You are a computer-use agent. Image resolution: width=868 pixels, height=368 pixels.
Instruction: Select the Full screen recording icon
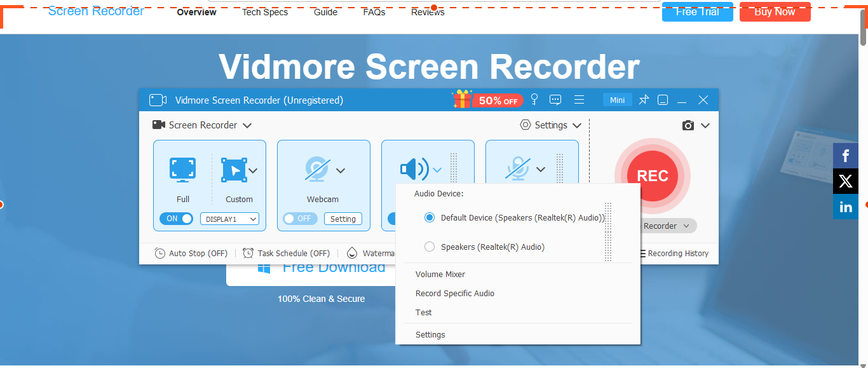point(182,169)
